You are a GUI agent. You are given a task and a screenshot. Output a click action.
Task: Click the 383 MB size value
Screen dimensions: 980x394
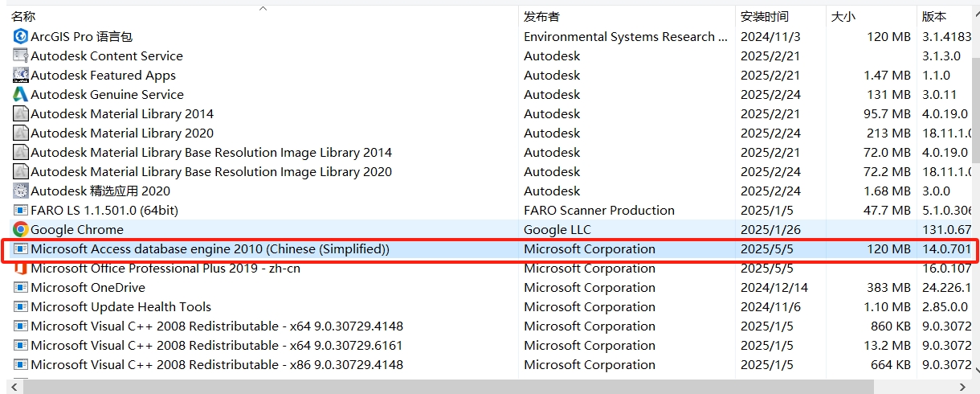point(888,287)
